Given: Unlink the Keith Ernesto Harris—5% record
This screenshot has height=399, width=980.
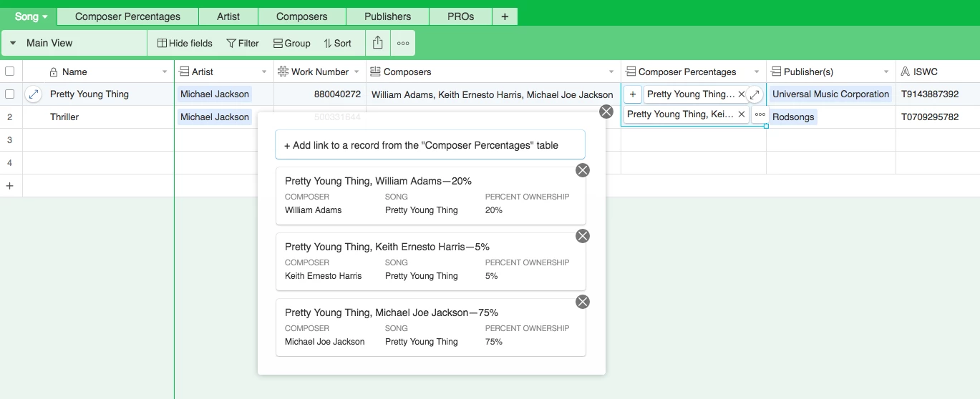Looking at the screenshot, I should point(583,236).
